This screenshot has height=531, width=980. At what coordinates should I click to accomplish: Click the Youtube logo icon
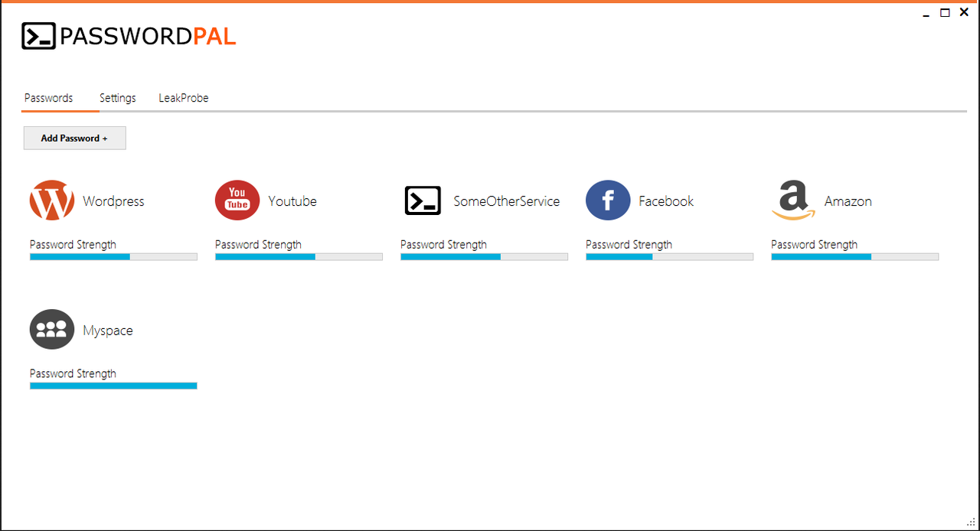(237, 200)
